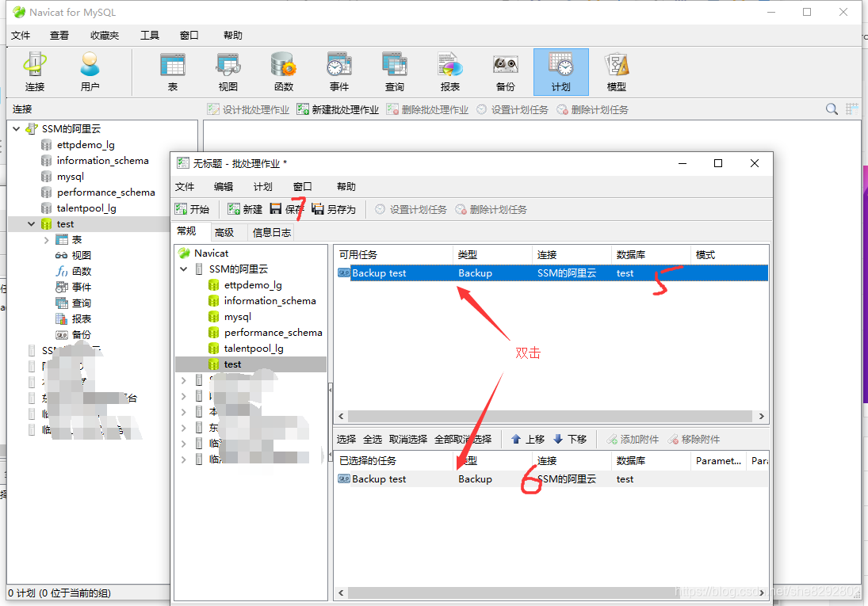Click 全部取消选择 (Deselect All) button
This screenshot has height=606, width=868.
tap(463, 439)
